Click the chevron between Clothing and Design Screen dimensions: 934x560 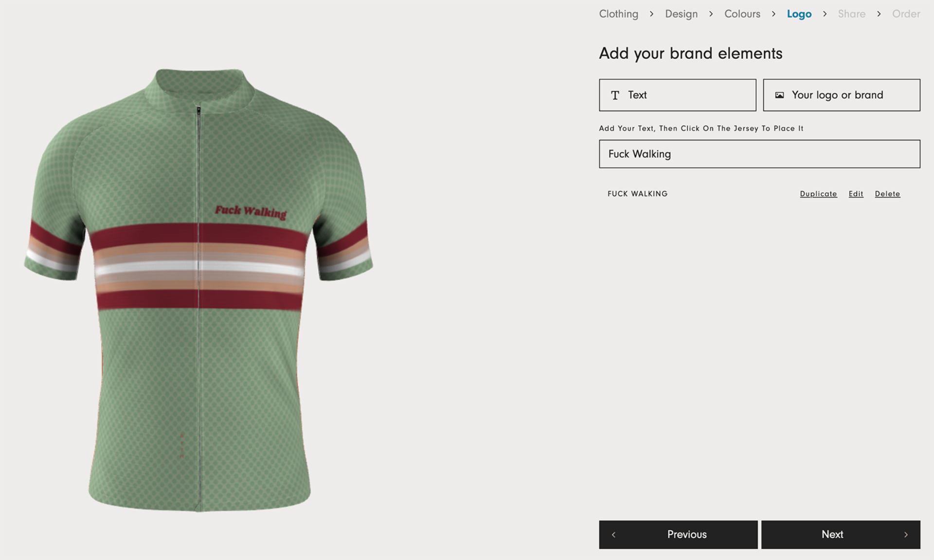[x=651, y=14]
